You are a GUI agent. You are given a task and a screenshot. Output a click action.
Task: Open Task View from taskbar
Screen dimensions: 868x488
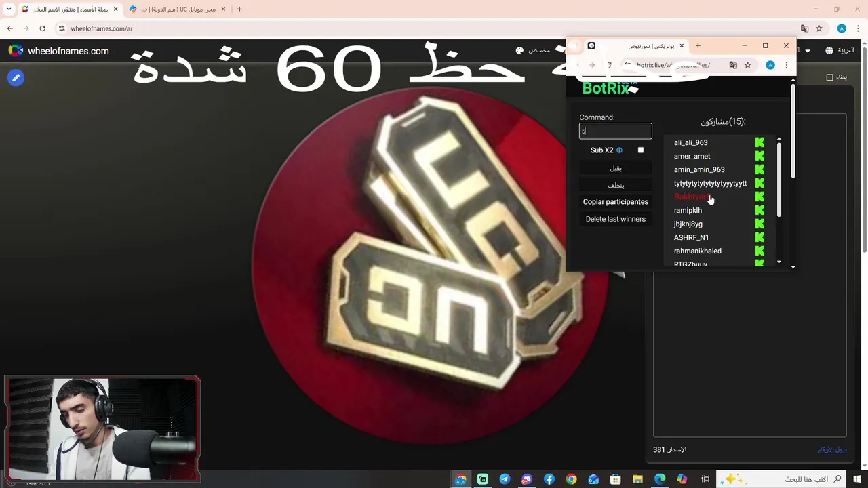(705, 479)
